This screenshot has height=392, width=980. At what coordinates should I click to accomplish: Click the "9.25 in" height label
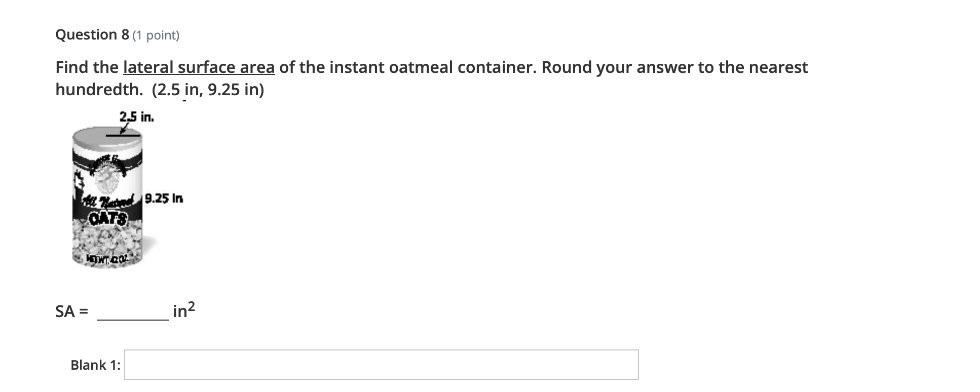coord(164,199)
